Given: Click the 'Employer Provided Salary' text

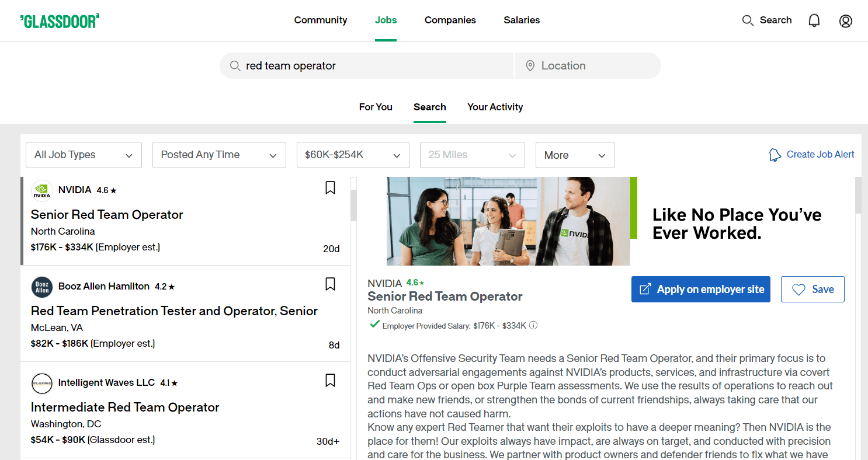Looking at the screenshot, I should pyautogui.click(x=426, y=326).
